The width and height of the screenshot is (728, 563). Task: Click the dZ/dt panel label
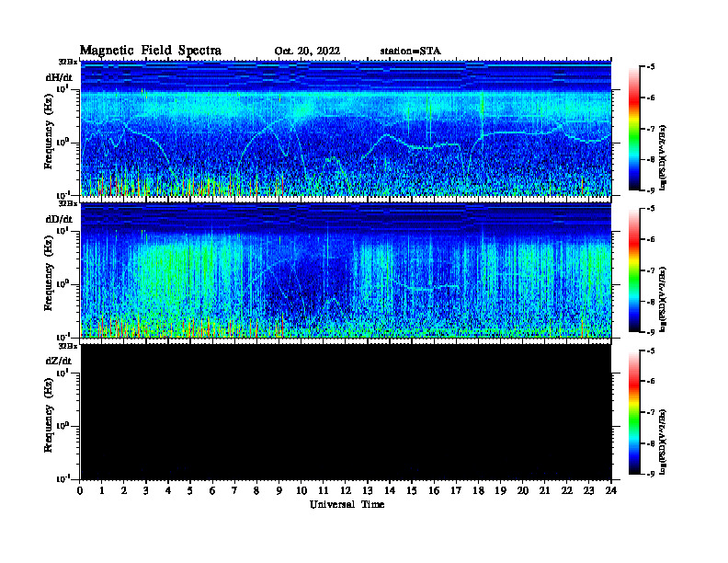pyautogui.click(x=59, y=361)
